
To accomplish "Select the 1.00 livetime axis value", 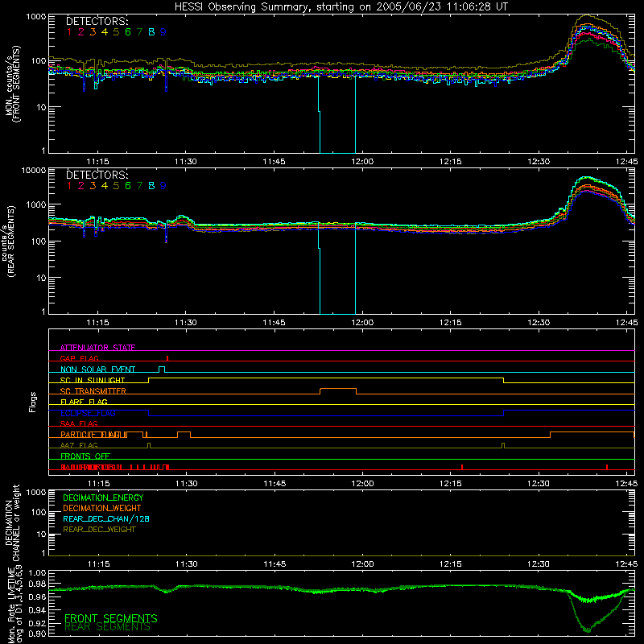I will (38, 573).
